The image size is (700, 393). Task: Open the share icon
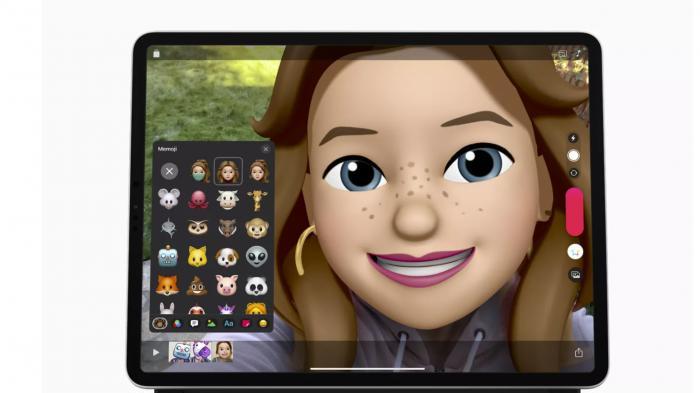click(579, 352)
